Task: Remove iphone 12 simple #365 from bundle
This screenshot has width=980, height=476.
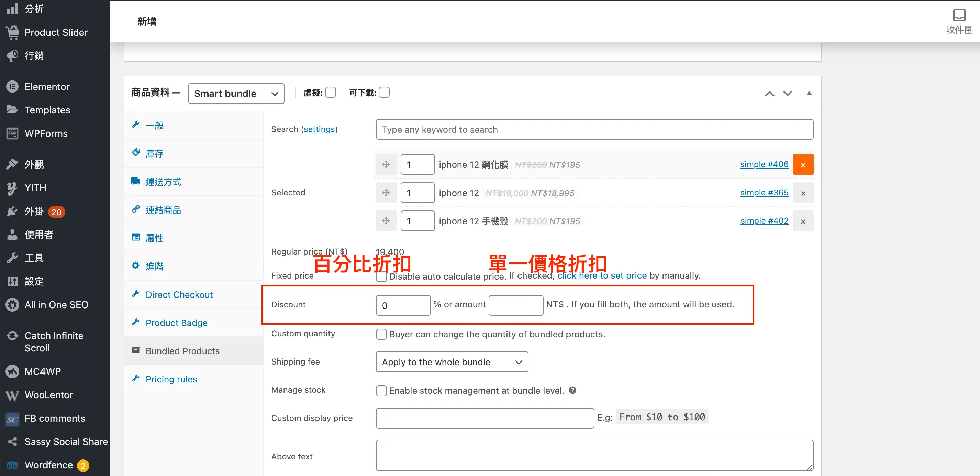Action: pos(803,193)
